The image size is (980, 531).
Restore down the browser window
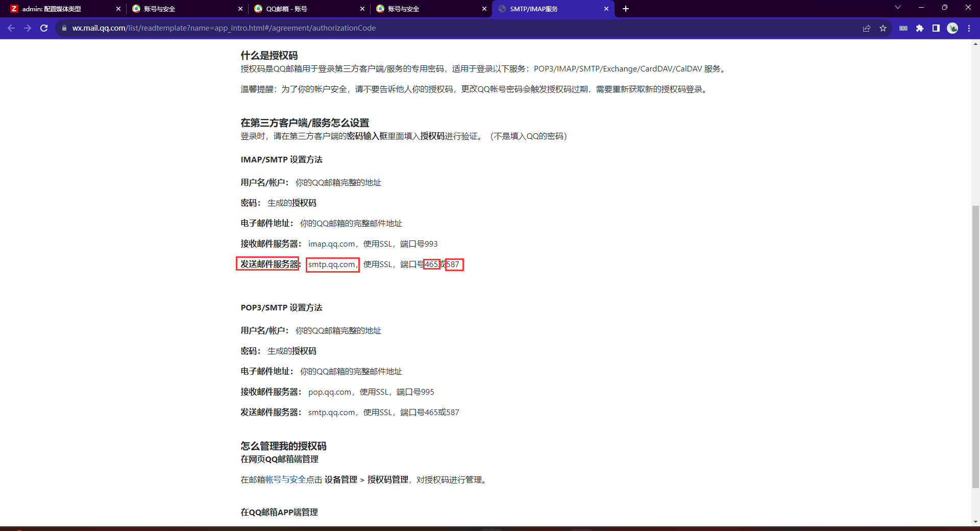coord(945,7)
